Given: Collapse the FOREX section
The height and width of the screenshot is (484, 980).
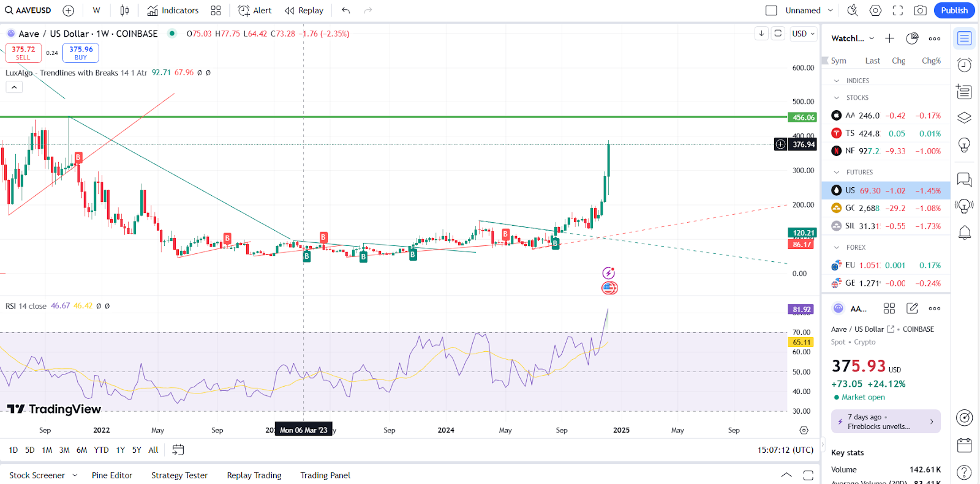Looking at the screenshot, I should point(837,248).
